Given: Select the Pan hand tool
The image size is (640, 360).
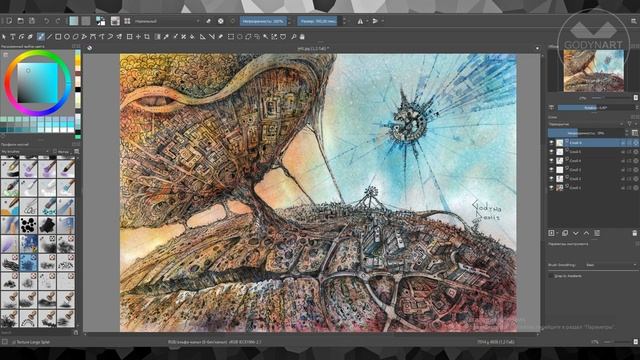Looking at the screenshot, I should [x=302, y=37].
